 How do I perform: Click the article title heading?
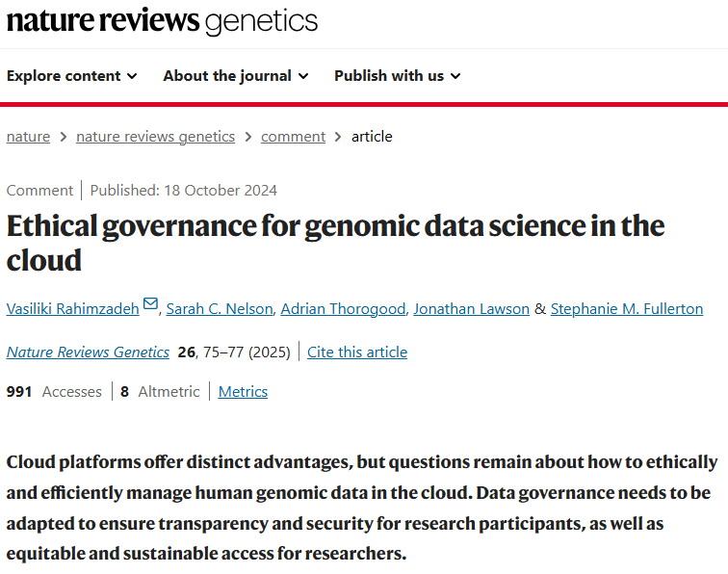(335, 243)
